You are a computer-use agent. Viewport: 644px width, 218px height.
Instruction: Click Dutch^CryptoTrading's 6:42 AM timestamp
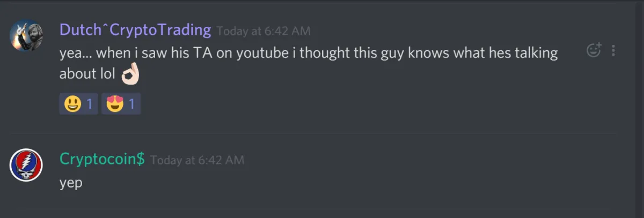click(264, 31)
